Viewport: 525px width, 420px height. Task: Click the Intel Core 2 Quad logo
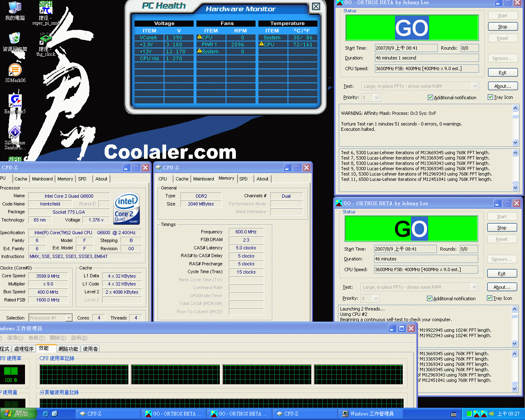click(x=126, y=208)
